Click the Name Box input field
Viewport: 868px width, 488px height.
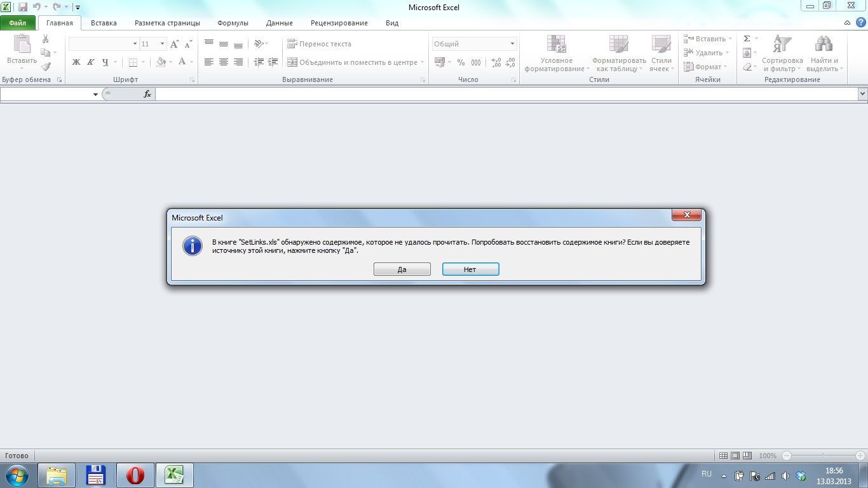(46, 94)
